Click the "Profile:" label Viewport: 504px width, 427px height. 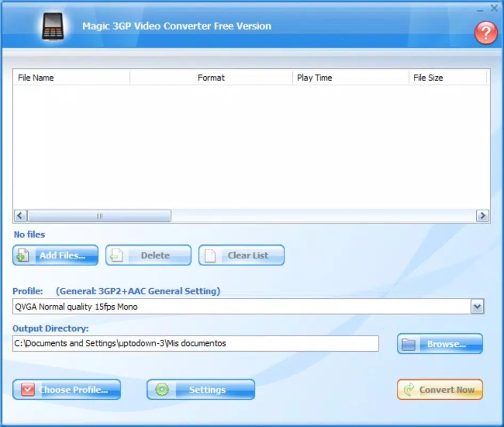click(28, 291)
